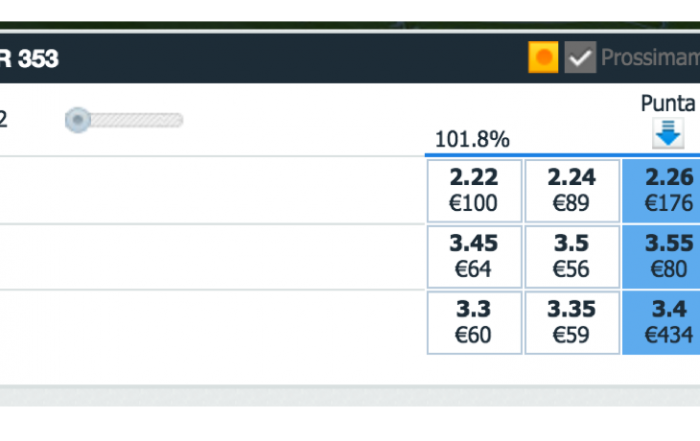Click the Punta column header label
This screenshot has height=441, width=700.
[x=668, y=104]
